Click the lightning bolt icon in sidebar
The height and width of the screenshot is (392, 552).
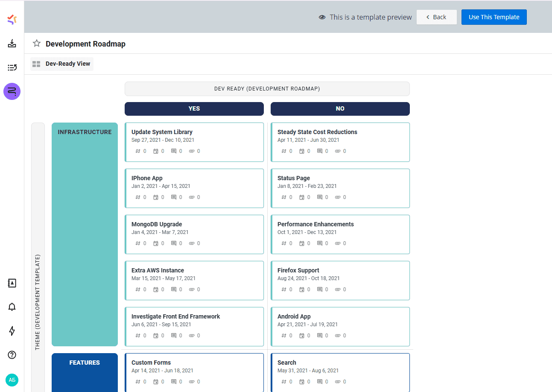(x=12, y=331)
